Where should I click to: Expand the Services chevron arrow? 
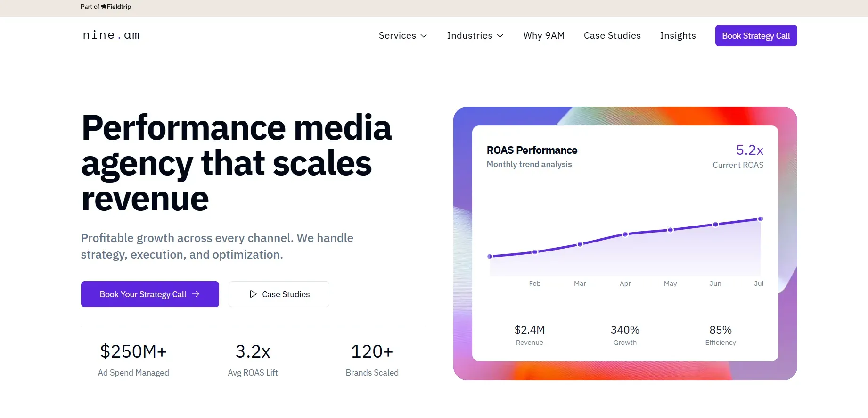point(424,36)
